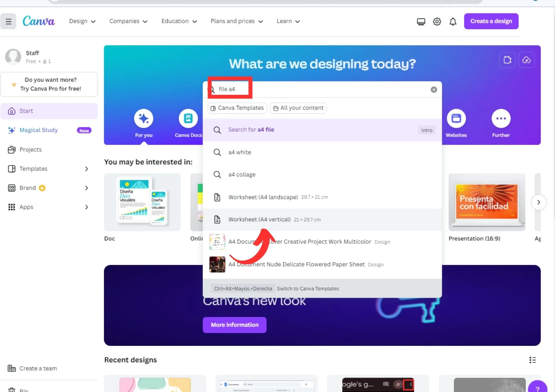Screen dimensions: 555x392
Task: Click the Brand sidebar icon
Action: pyautogui.click(x=11, y=187)
